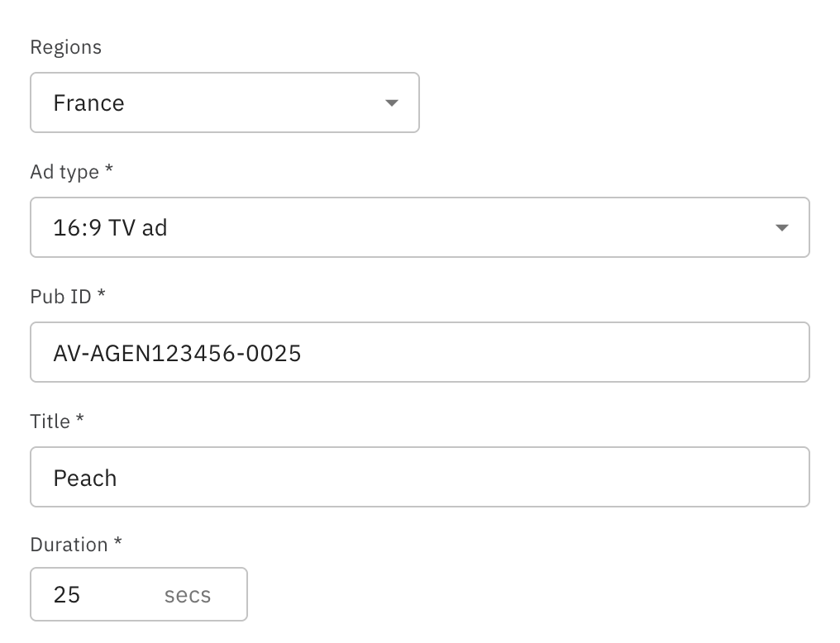Open the 16:9 TV ad selector arrow
Image resolution: width=840 pixels, height=643 pixels.
(782, 227)
